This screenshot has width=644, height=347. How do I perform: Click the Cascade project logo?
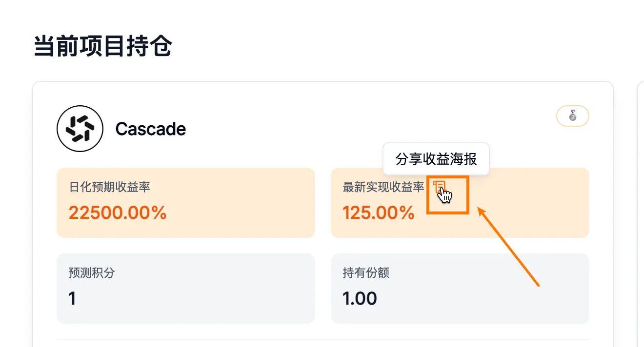(80, 129)
